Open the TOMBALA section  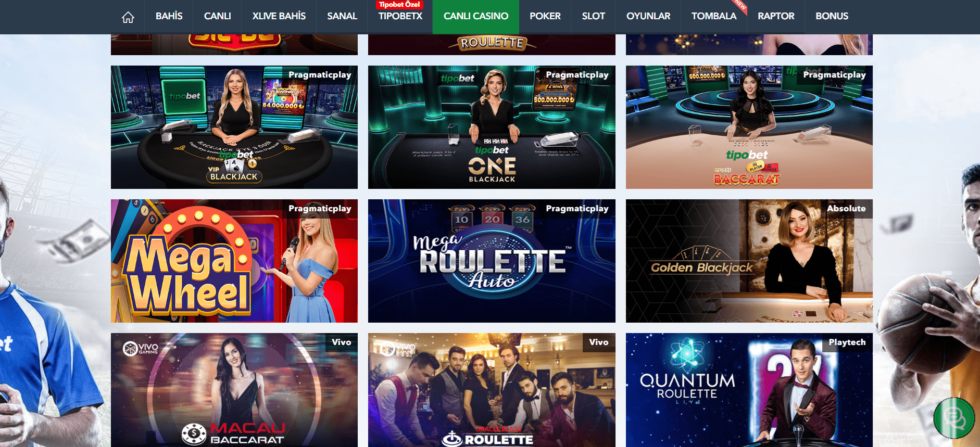714,16
